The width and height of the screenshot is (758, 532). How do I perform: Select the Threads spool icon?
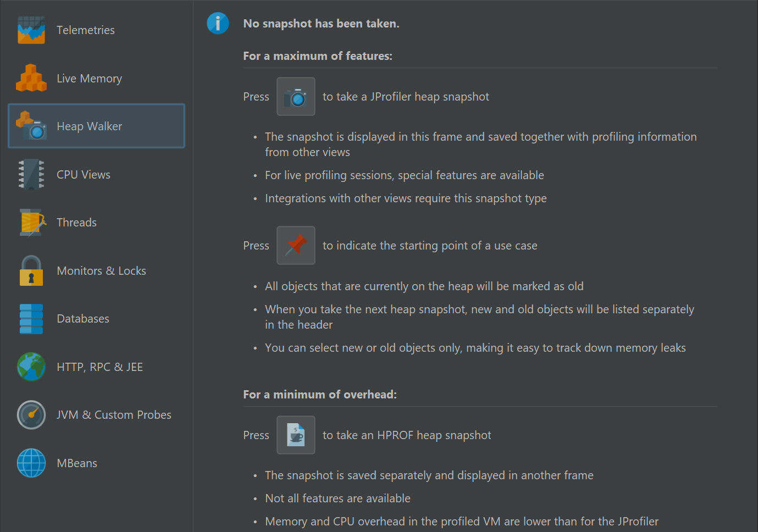(32, 223)
